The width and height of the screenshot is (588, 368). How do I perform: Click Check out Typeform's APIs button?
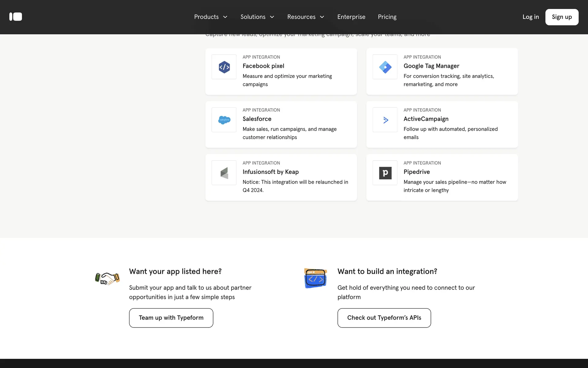pyautogui.click(x=384, y=318)
